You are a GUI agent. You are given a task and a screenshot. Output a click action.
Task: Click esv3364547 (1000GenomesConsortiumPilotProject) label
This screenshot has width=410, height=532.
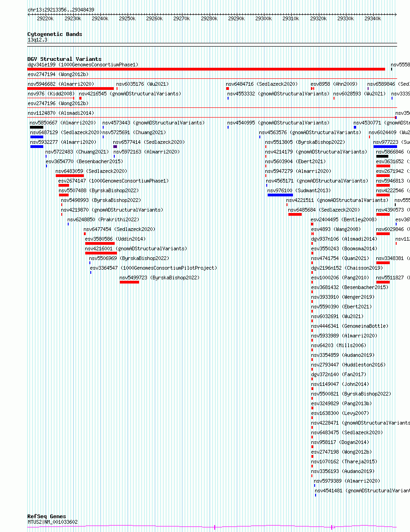153,268
